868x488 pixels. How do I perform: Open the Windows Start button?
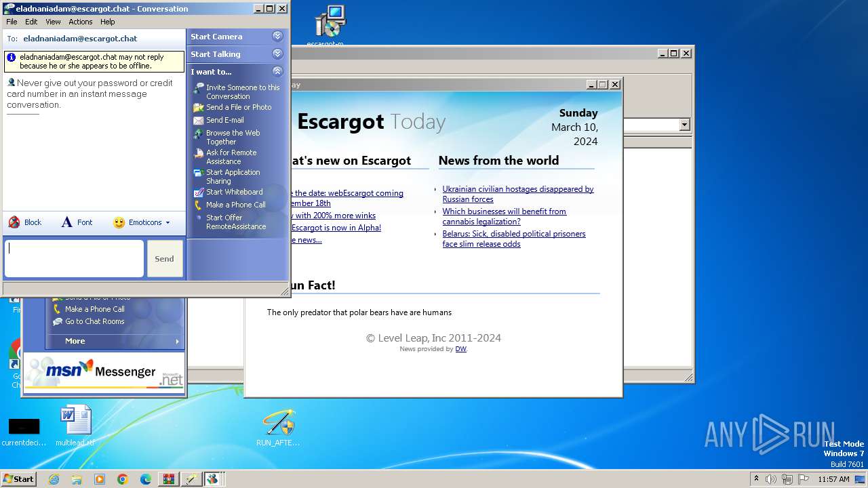click(19, 479)
